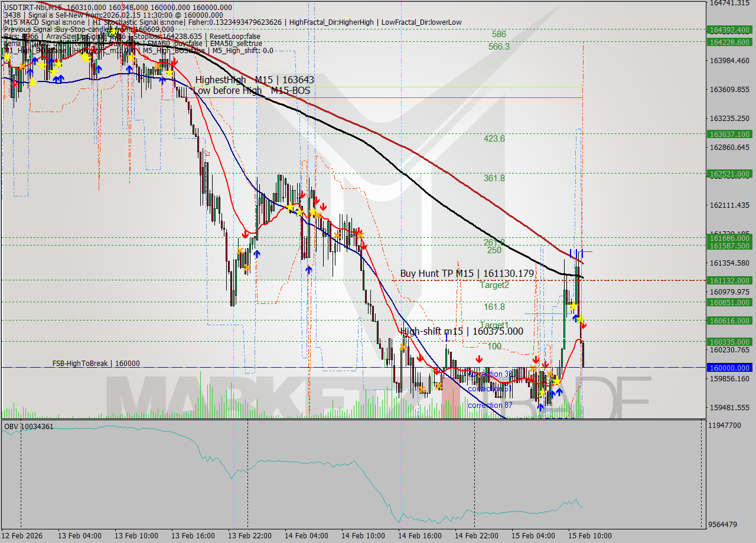
Task: Select the High-shift m15 | 160375.000 text
Action: click(461, 332)
